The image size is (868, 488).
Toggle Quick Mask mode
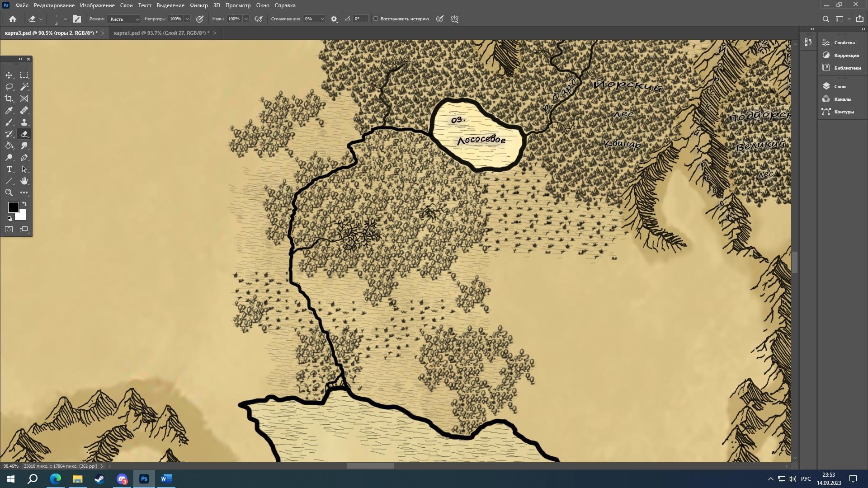click(9, 230)
